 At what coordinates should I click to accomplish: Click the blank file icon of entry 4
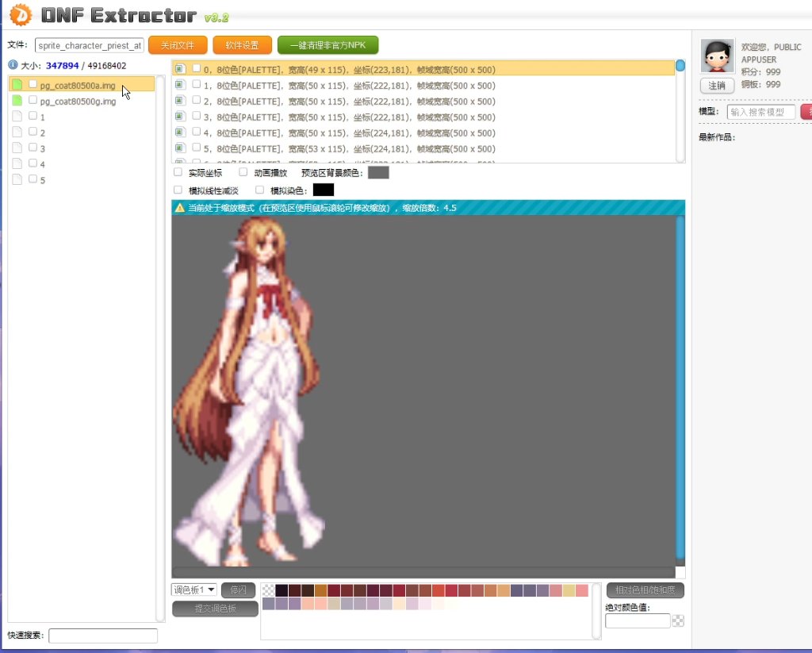[x=17, y=163]
